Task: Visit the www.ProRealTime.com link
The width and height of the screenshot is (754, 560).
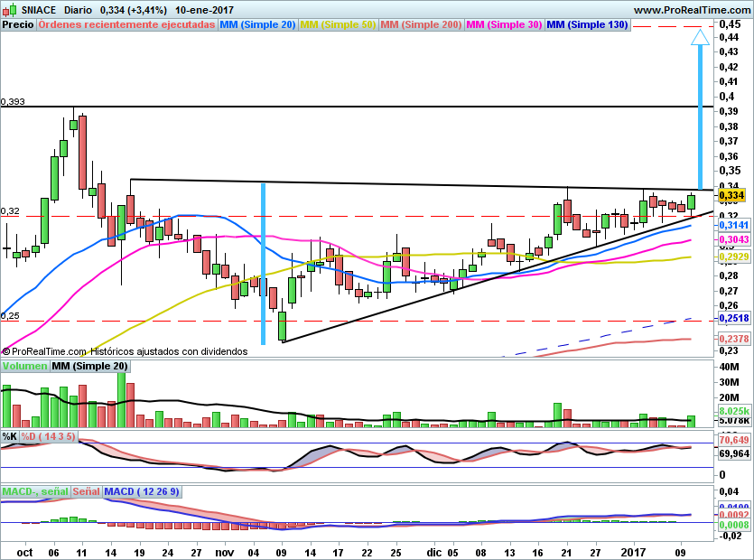Action: tap(691, 10)
